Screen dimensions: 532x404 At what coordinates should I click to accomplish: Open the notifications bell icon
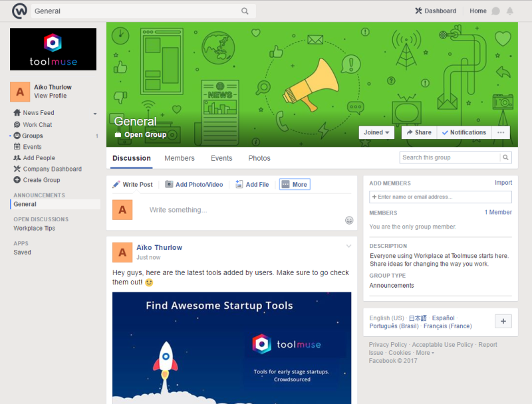coord(509,11)
